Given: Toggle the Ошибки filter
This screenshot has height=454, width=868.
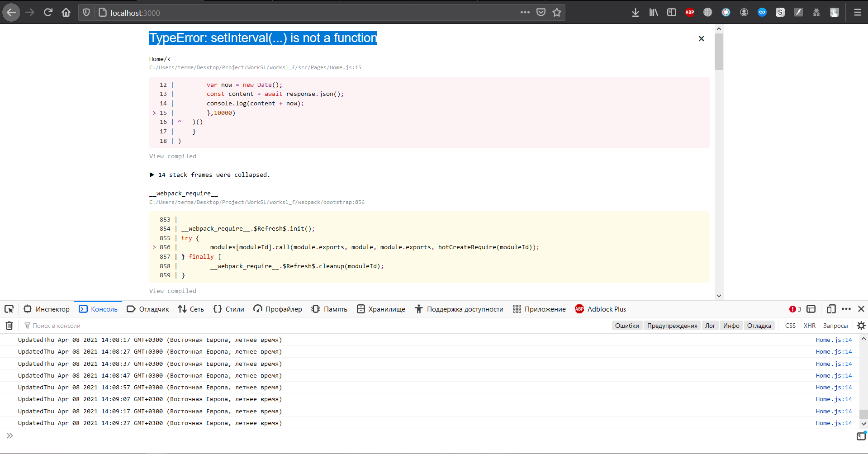Looking at the screenshot, I should pos(627,326).
